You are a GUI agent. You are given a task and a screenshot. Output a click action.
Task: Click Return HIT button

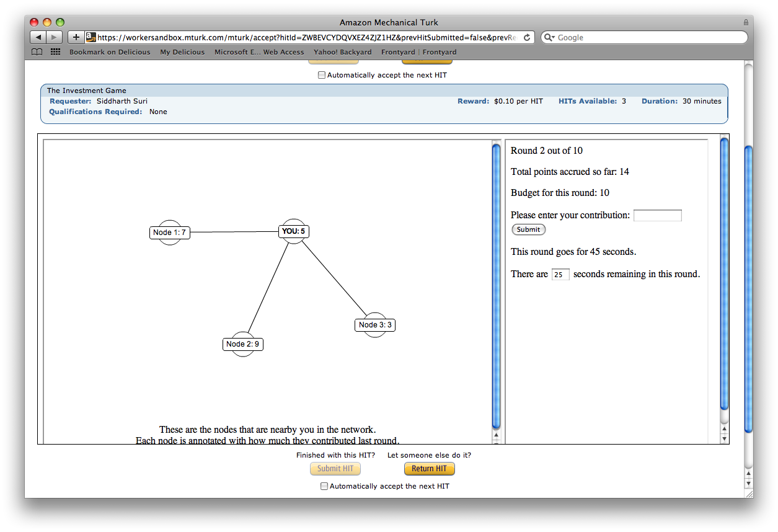[429, 469]
